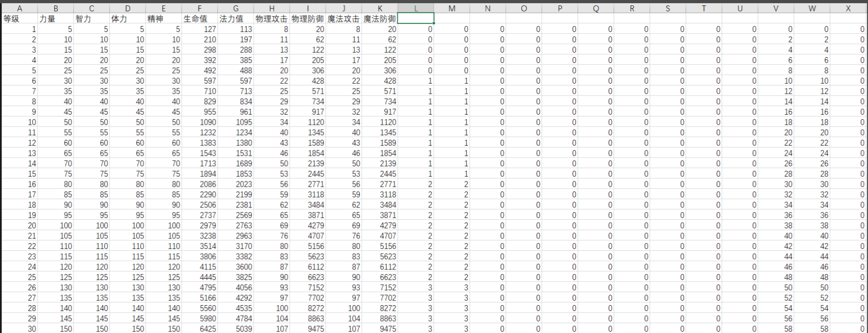Click 法力值 cell showing 113
This screenshot has height=333, width=868.
pyautogui.click(x=236, y=29)
